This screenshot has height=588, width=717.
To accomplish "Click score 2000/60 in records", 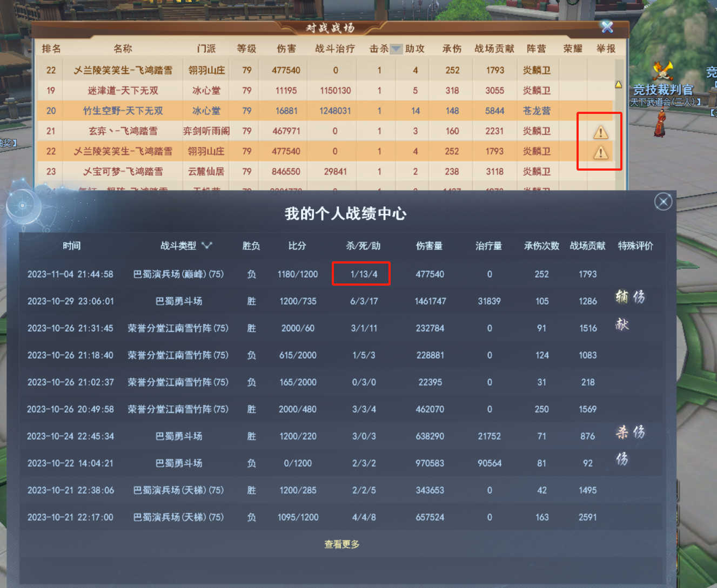I will [298, 328].
